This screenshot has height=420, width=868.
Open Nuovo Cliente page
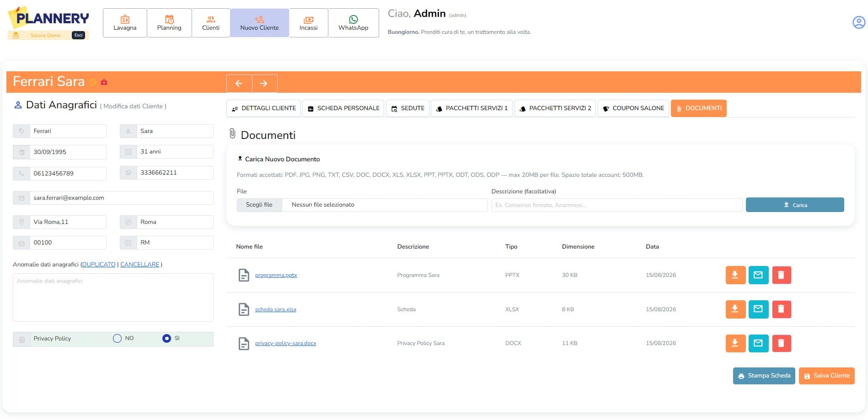(259, 23)
